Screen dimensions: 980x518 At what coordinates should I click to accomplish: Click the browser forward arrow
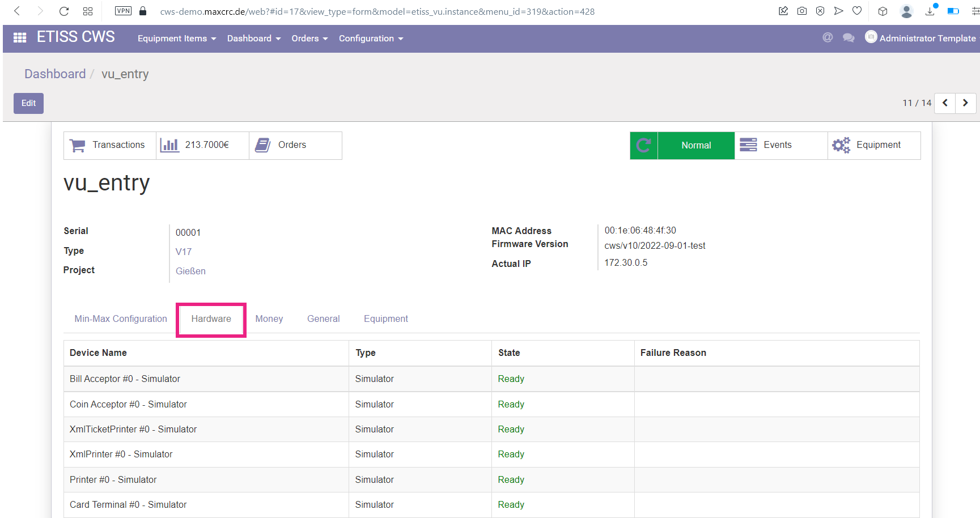click(40, 11)
